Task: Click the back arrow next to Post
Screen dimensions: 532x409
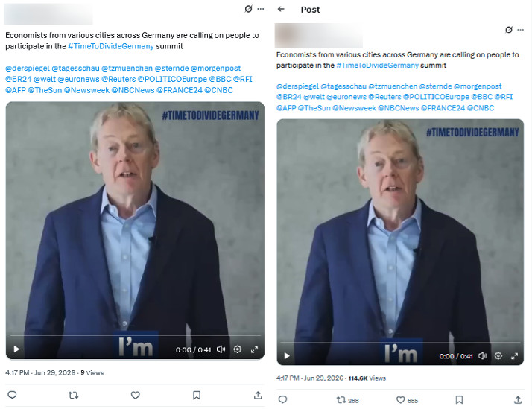Action: 281,9
